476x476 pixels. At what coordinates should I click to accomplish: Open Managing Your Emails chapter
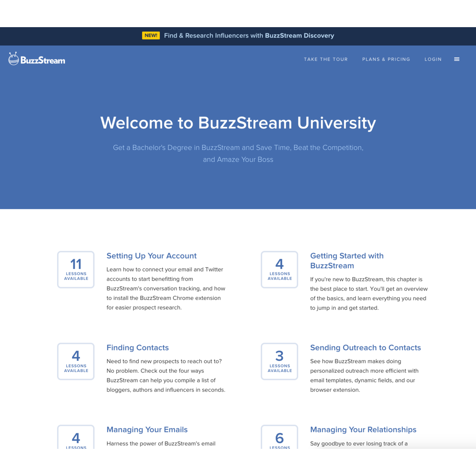pyautogui.click(x=147, y=430)
